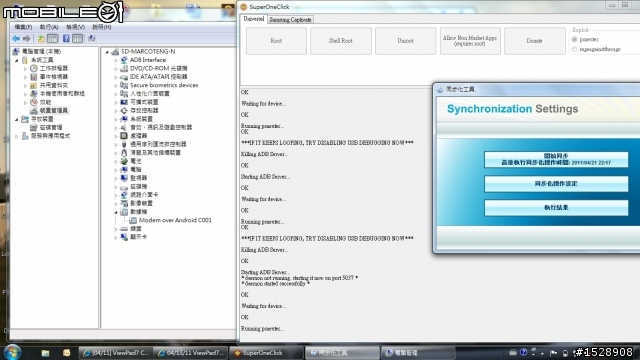Click 開始同步 start sync button
The width and height of the screenshot is (640, 360).
coord(556,160)
